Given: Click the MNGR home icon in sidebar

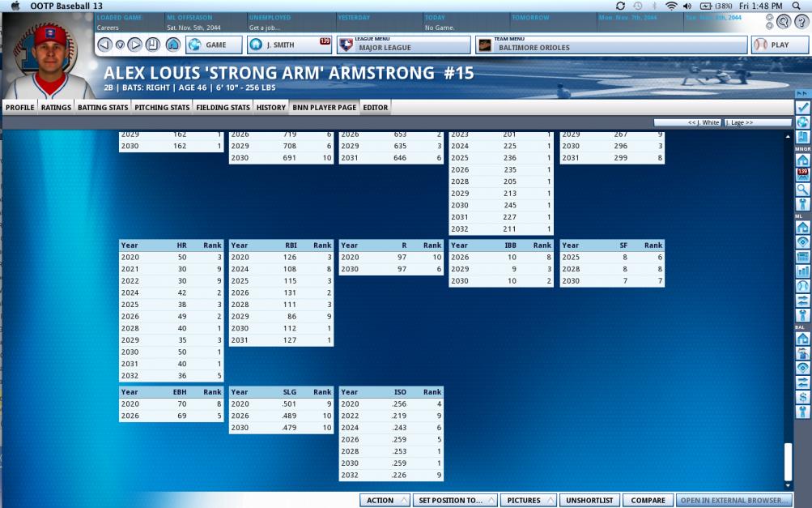Looking at the screenshot, I should (802, 160).
